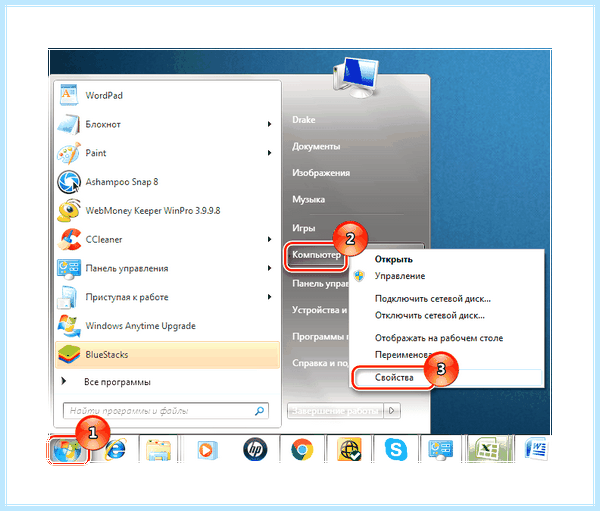Screen dimensions: 600x511
Task: Choose Отключить сетевой диск...
Action: point(429,316)
